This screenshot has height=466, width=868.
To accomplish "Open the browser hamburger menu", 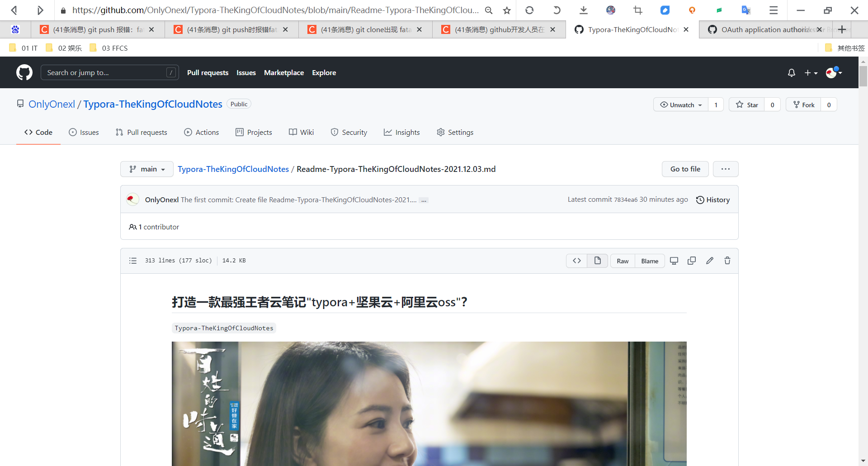I will click(774, 10).
